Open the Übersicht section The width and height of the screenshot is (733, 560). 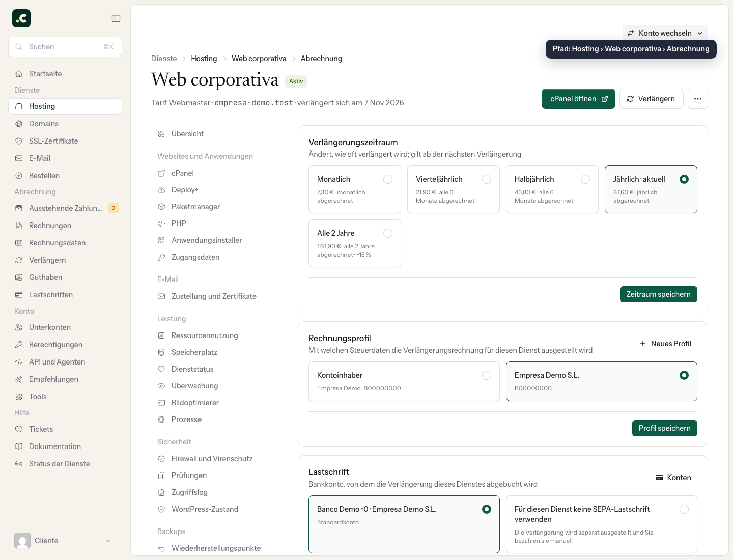click(x=219, y=134)
